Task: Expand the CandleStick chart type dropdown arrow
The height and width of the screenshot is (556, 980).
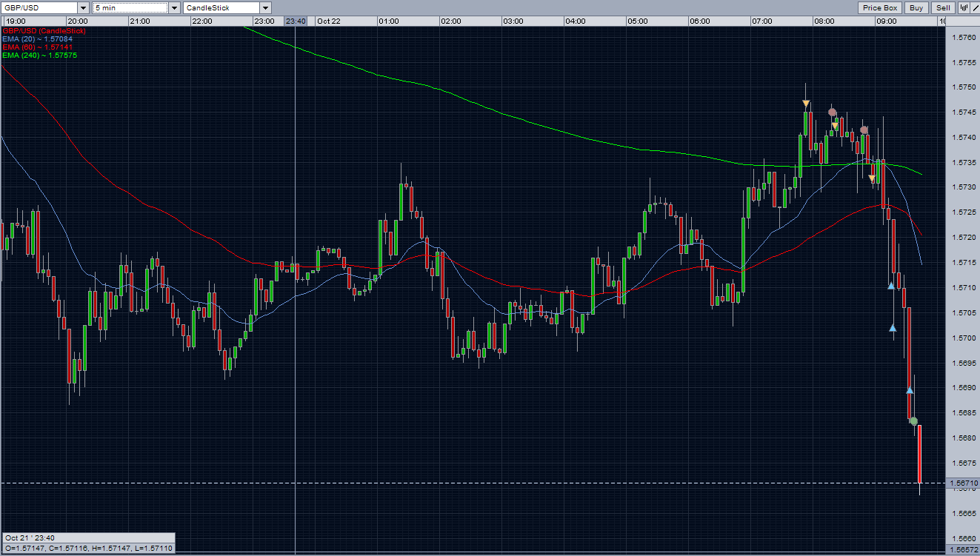Action: coord(265,7)
